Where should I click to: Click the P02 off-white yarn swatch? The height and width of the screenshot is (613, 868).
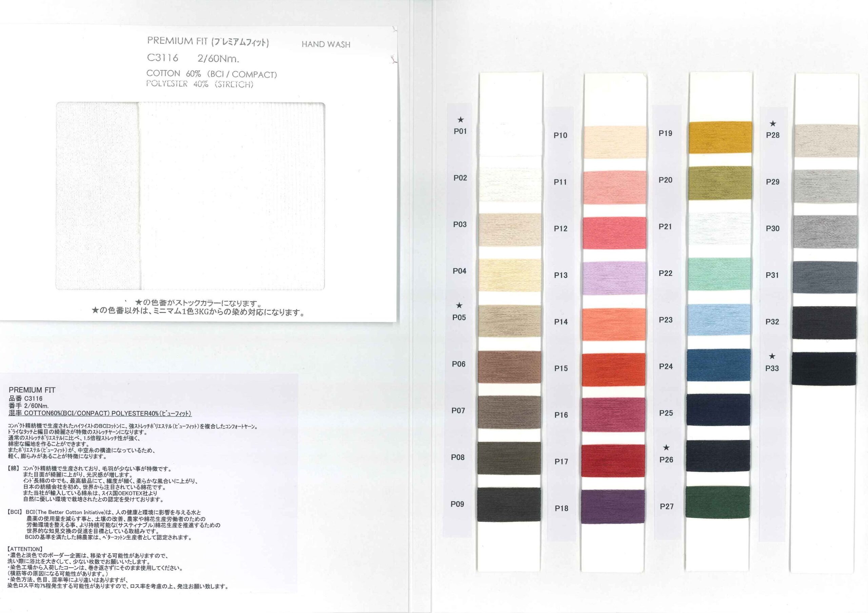pos(510,184)
